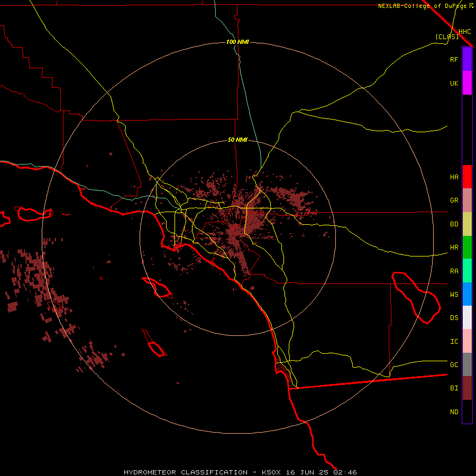Click the GC legend label

point(454,365)
